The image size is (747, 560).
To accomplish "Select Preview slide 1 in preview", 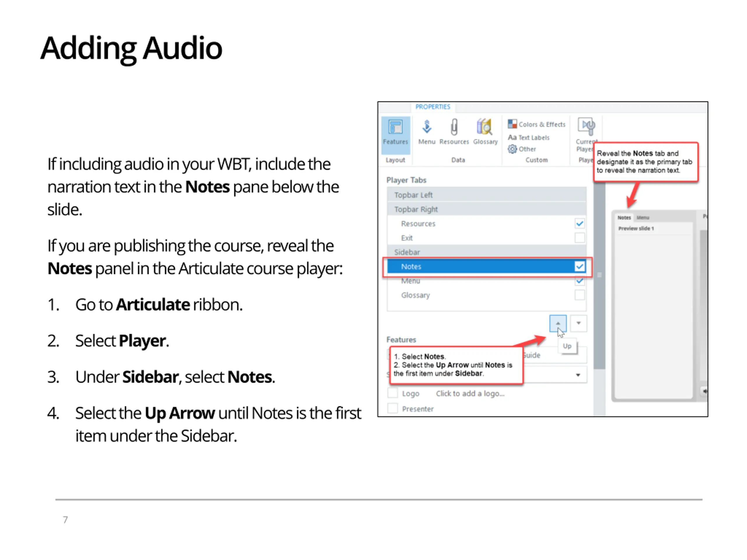I will click(x=636, y=229).
